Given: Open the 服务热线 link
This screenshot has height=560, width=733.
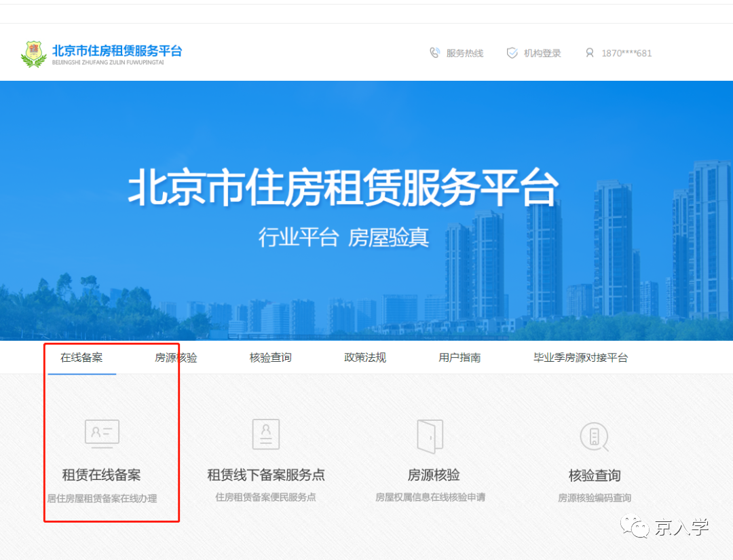Looking at the screenshot, I should tap(465, 54).
